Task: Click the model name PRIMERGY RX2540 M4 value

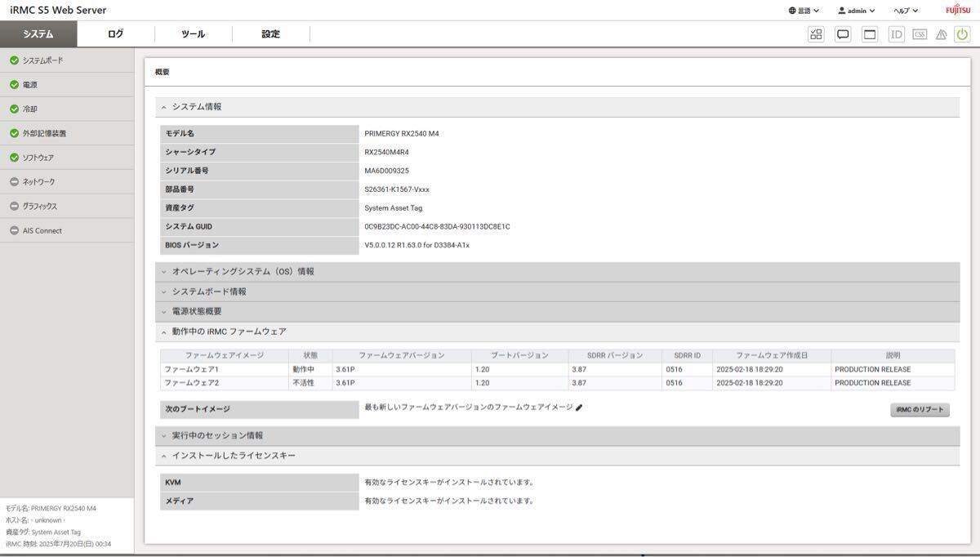Action: point(402,133)
